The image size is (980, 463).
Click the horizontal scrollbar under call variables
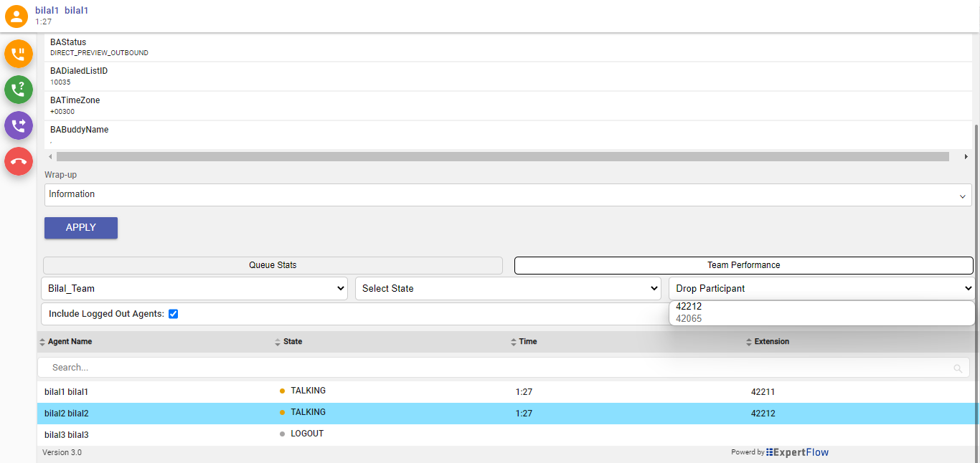pos(502,156)
